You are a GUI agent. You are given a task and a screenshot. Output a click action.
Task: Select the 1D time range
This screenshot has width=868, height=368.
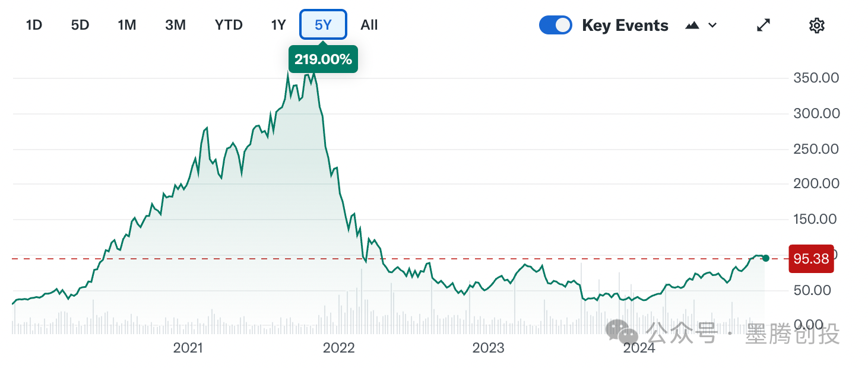(34, 25)
